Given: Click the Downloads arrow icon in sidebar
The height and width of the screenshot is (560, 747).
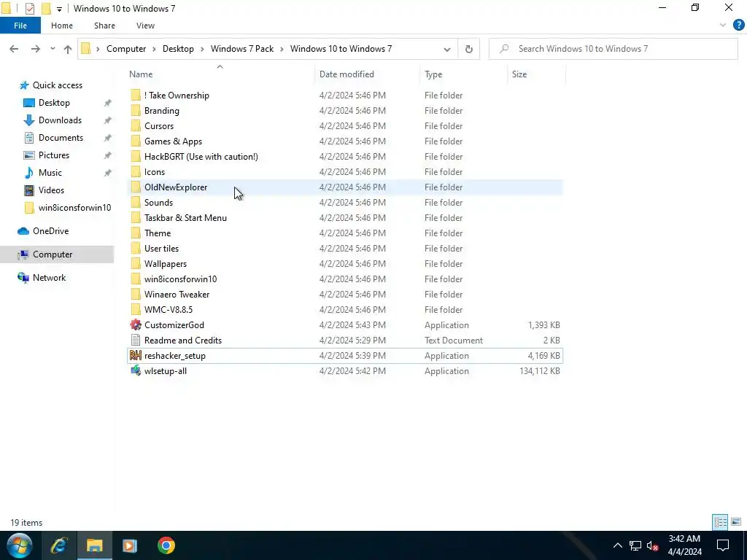Looking at the screenshot, I should click(29, 120).
